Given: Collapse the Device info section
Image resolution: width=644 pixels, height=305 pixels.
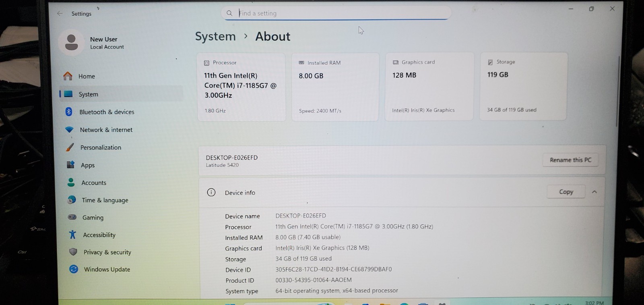Looking at the screenshot, I should point(594,192).
